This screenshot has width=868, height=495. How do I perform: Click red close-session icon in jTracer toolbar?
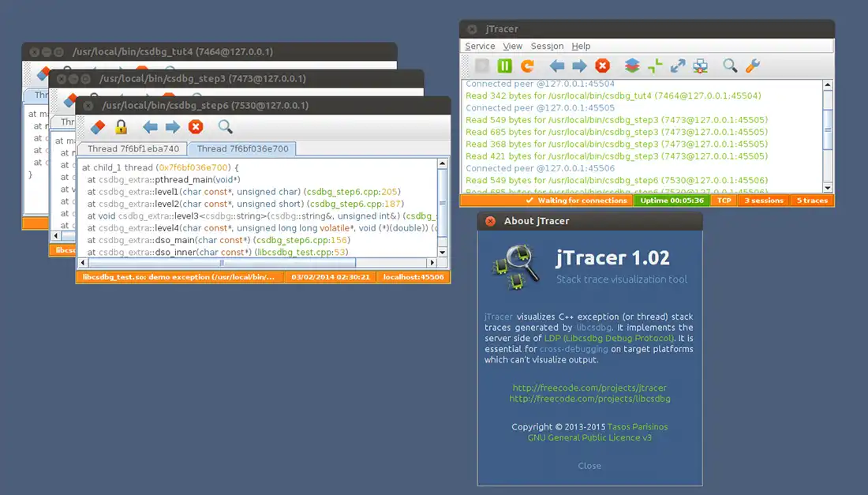click(x=602, y=66)
